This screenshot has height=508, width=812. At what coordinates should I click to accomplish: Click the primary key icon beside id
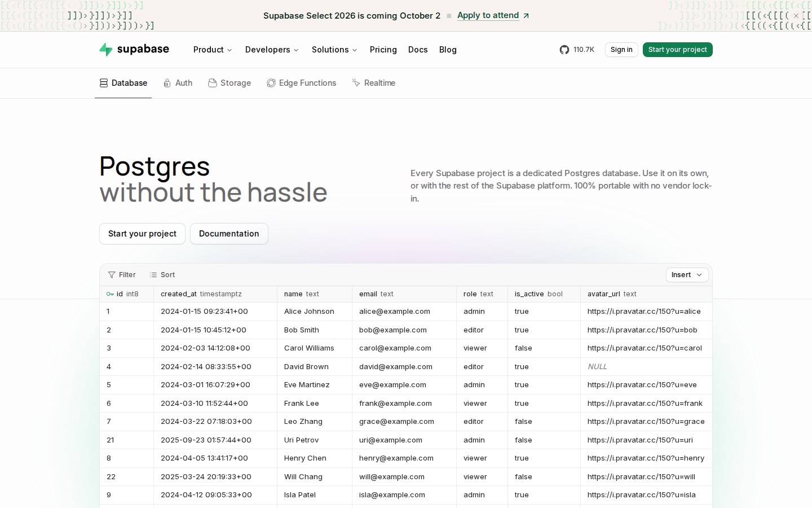click(x=110, y=294)
